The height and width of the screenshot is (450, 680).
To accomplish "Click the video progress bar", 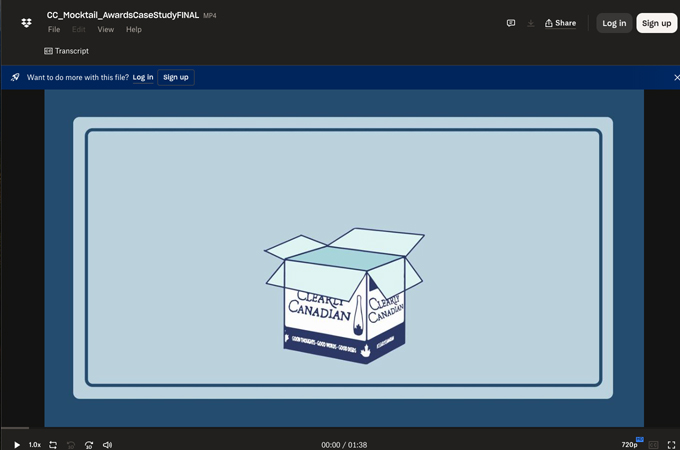I will (x=340, y=428).
